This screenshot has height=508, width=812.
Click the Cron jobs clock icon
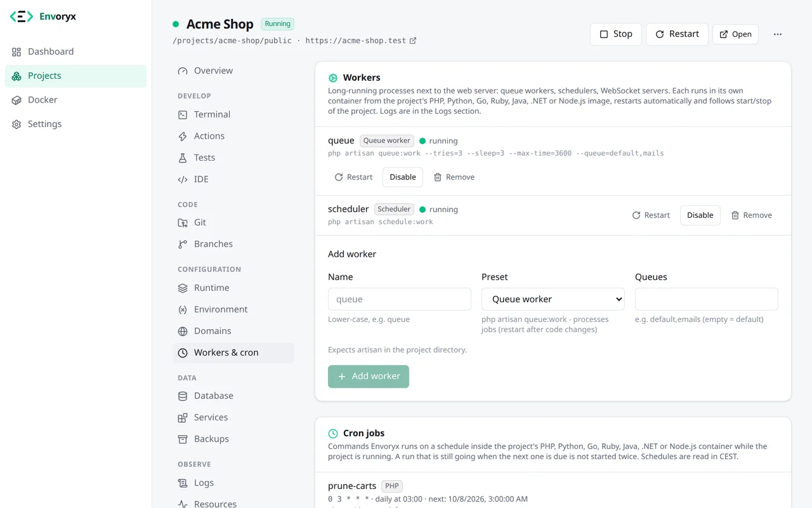pos(333,434)
